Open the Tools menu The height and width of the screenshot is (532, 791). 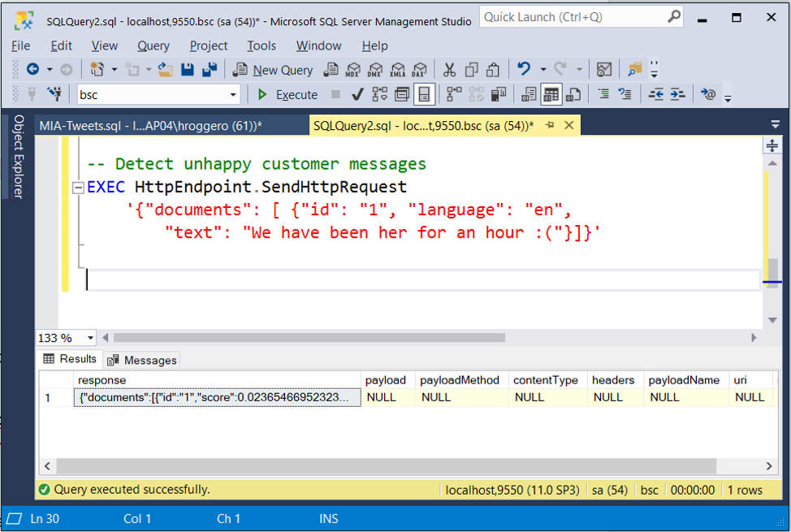click(x=262, y=45)
